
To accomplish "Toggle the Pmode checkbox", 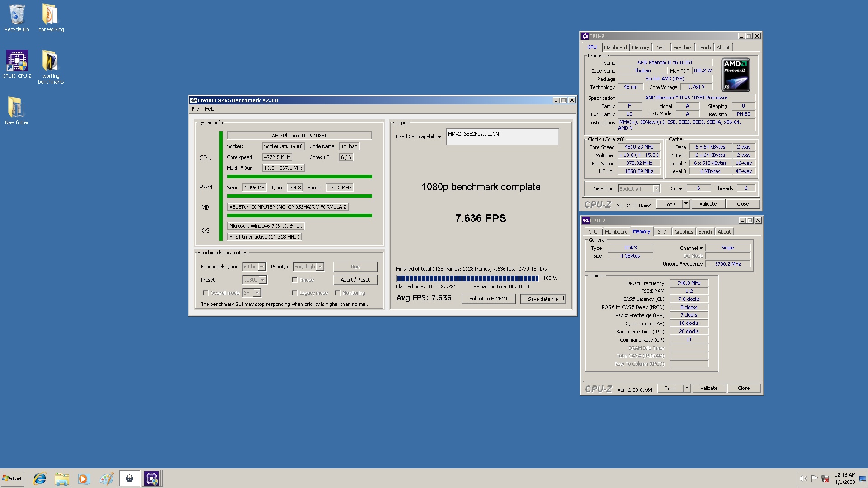I will pyautogui.click(x=295, y=280).
